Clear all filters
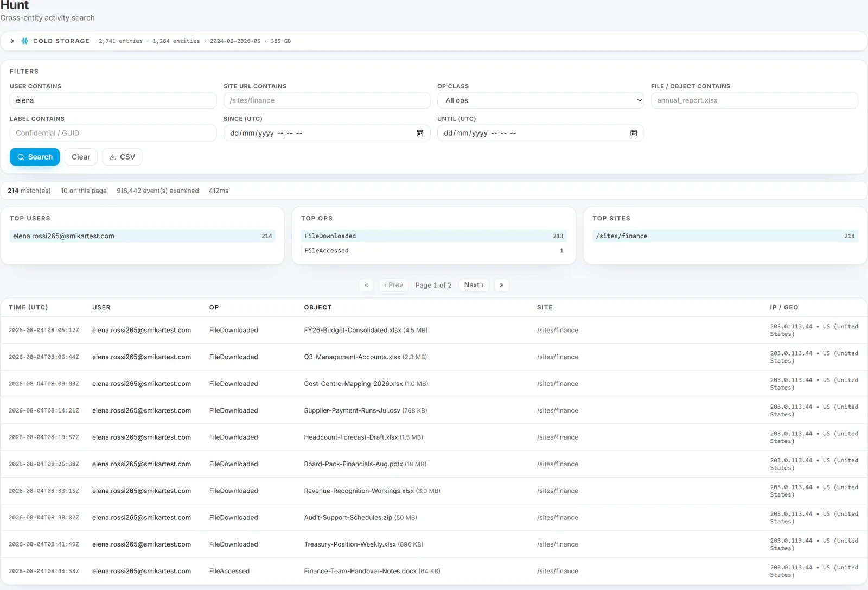The image size is (868, 590). pyautogui.click(x=81, y=157)
